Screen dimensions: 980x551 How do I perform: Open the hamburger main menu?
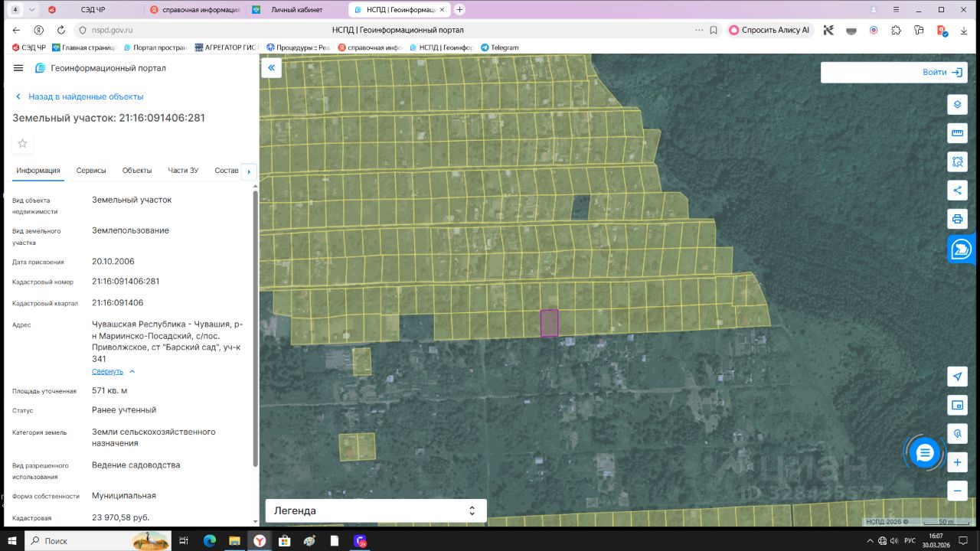pyautogui.click(x=18, y=68)
